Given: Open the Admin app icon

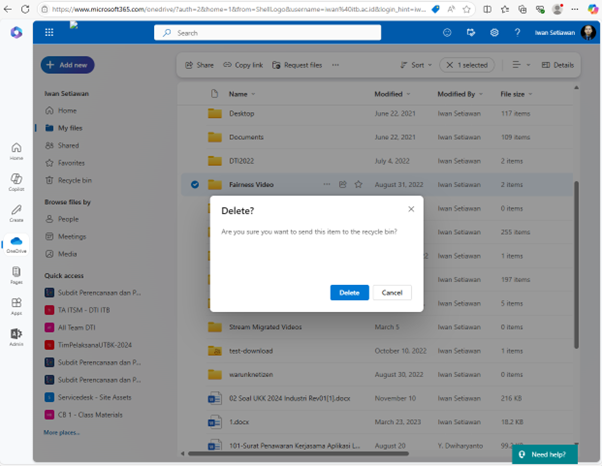Looking at the screenshot, I should click(16, 335).
